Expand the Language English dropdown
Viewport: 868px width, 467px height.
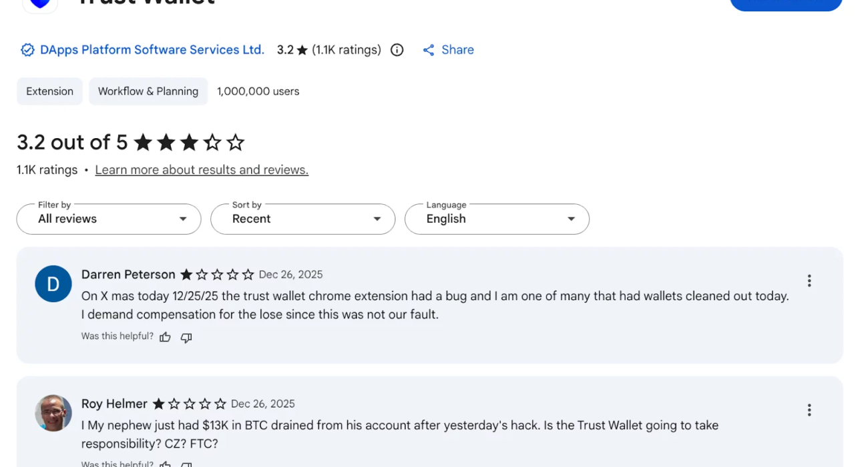click(497, 219)
